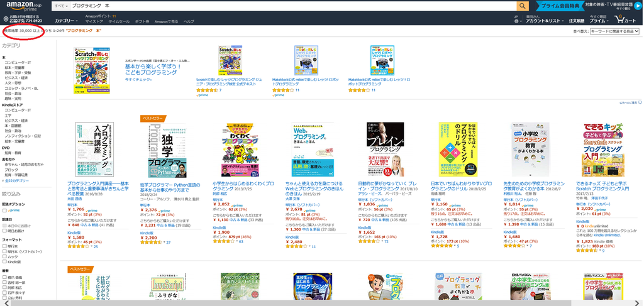Image resolution: width=644 pixels, height=306 pixels.
Task: Check the 単行本(ソフトカバー) checkbox
Action: [x=4, y=251]
